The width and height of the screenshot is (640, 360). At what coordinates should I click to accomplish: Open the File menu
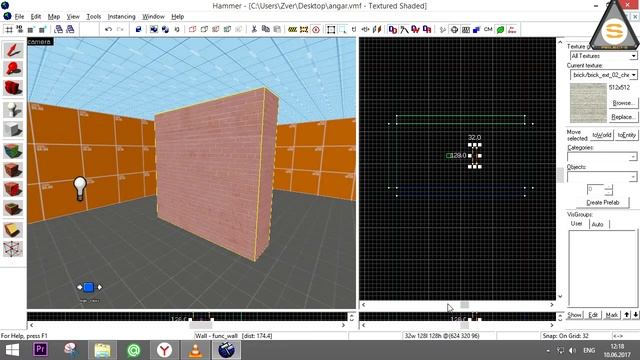[x=19, y=16]
